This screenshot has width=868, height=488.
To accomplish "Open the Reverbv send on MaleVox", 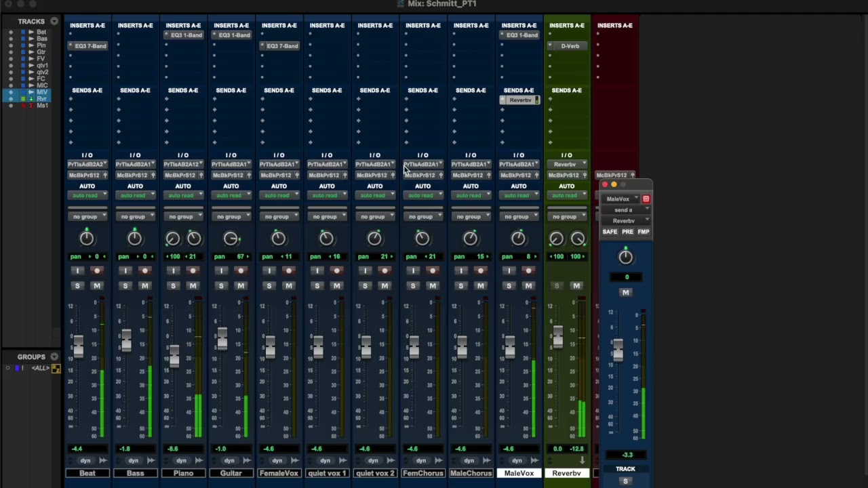I will (x=520, y=100).
